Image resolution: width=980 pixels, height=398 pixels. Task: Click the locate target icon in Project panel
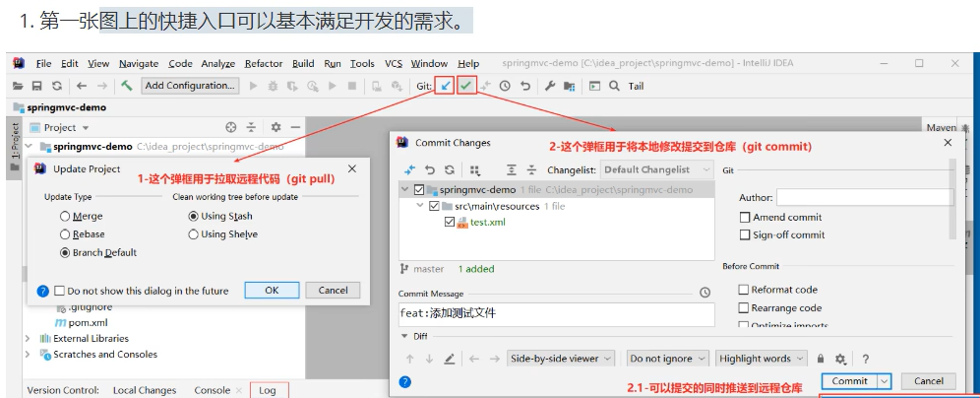pyautogui.click(x=230, y=128)
